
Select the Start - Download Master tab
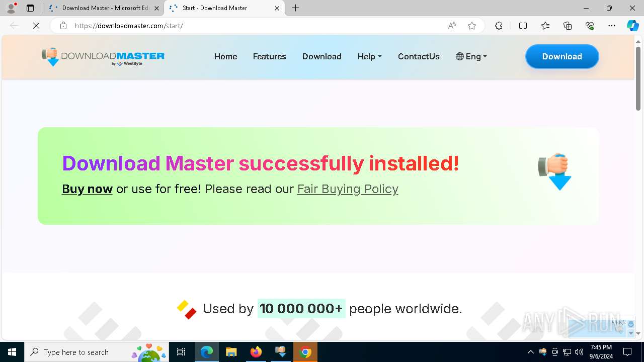click(224, 8)
